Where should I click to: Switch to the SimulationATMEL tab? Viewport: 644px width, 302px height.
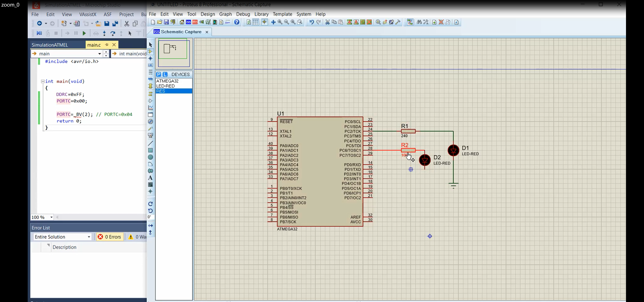click(50, 45)
